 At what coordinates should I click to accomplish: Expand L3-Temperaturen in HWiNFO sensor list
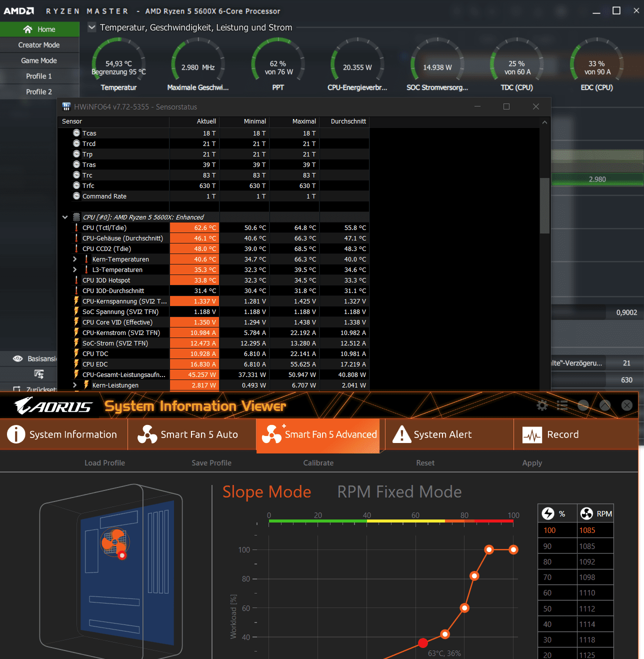click(75, 269)
